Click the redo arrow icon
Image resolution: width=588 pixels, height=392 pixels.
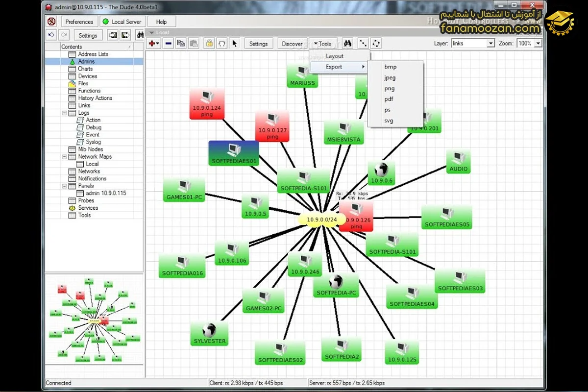[64, 35]
